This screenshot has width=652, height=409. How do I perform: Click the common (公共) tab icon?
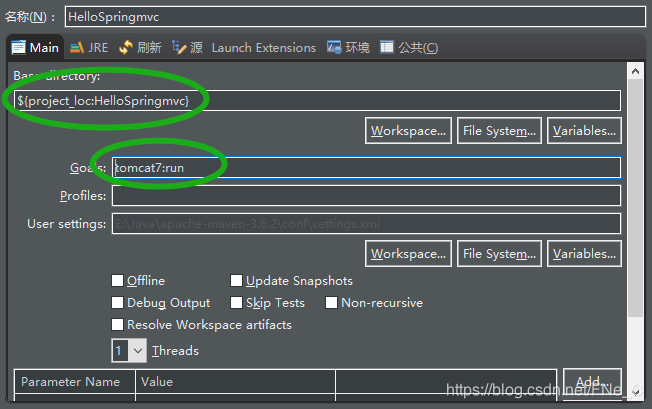(x=387, y=47)
